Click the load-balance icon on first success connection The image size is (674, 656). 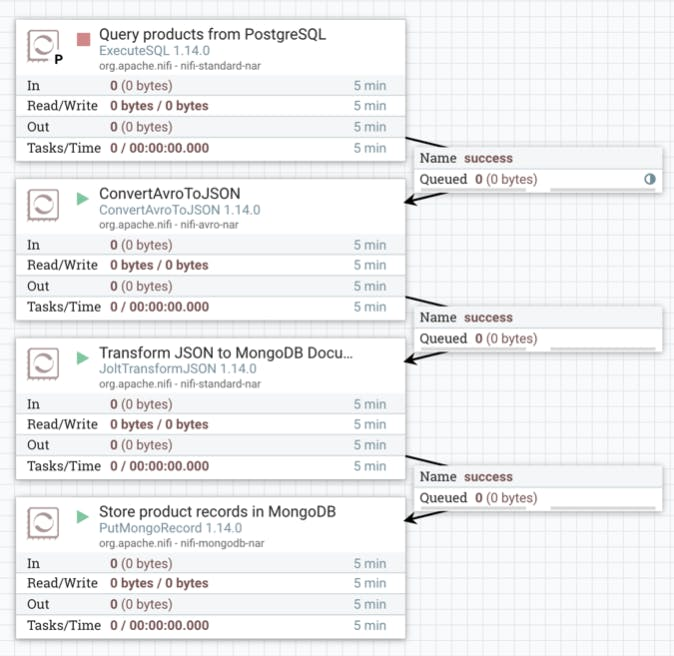click(650, 180)
